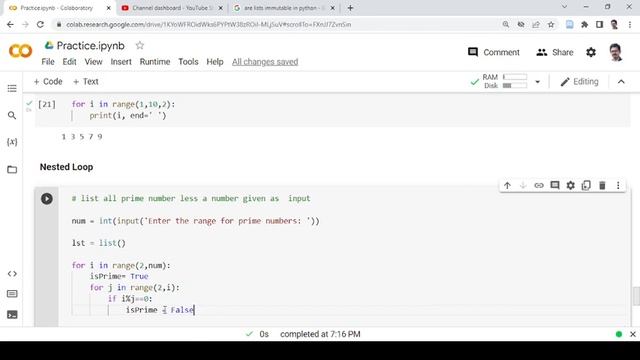This screenshot has width=640, height=360.
Task: Open Find and replace search panel
Action: tap(12, 116)
